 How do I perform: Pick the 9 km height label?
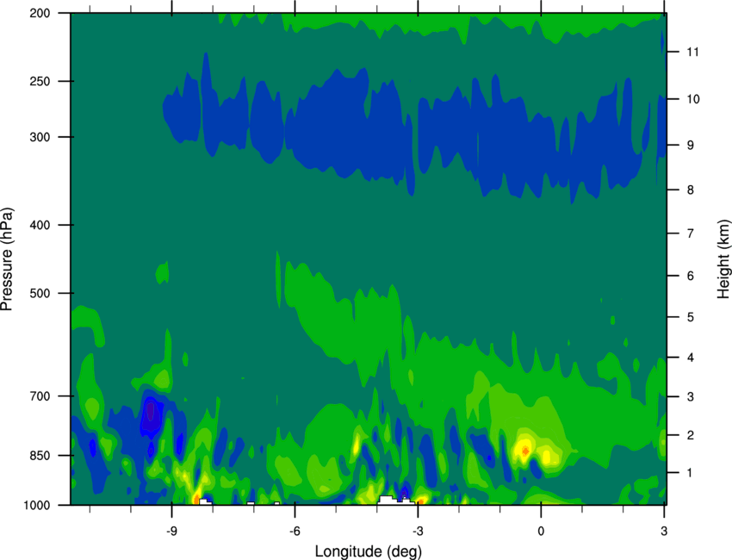click(x=690, y=146)
